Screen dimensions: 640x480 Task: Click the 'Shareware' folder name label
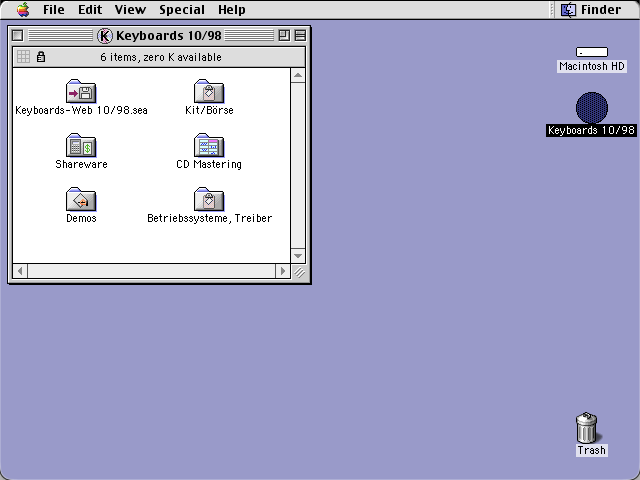point(81,164)
